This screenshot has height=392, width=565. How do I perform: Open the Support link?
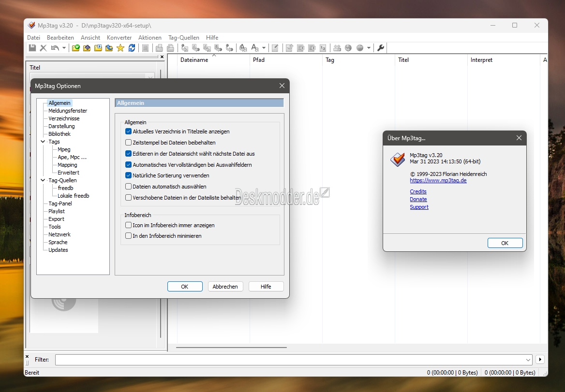(x=419, y=207)
